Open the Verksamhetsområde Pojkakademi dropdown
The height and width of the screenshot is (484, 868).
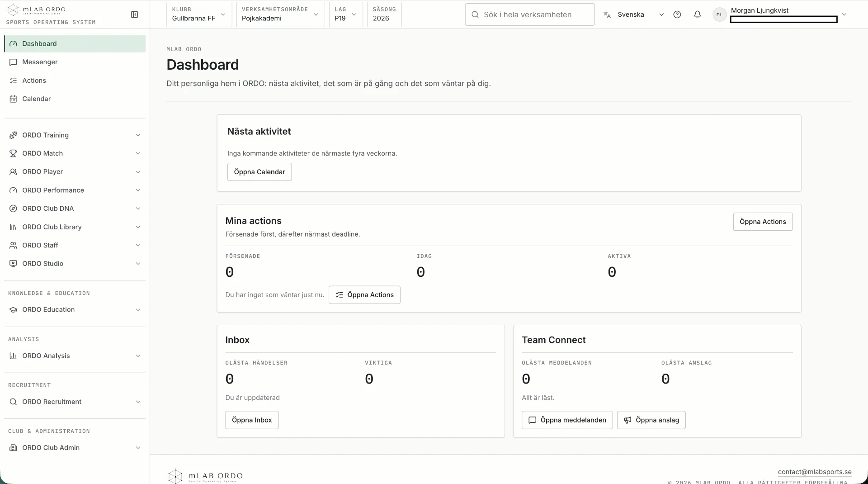pos(280,14)
